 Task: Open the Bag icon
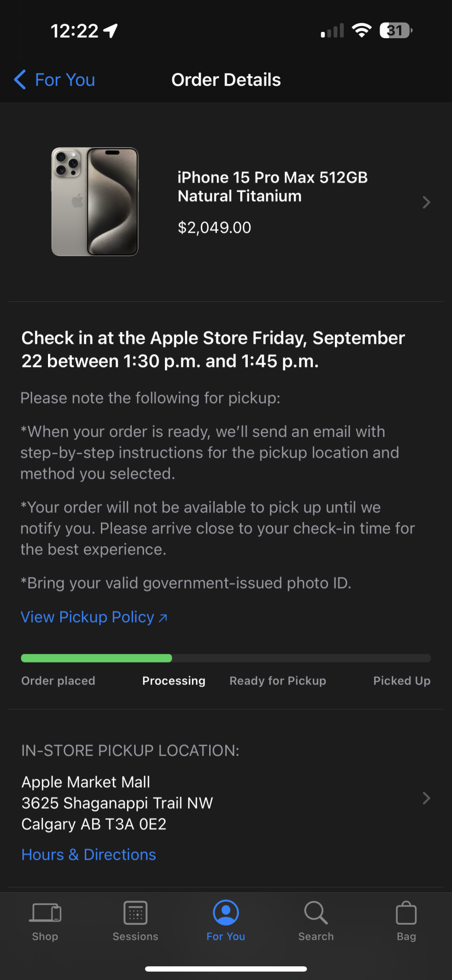(406, 913)
